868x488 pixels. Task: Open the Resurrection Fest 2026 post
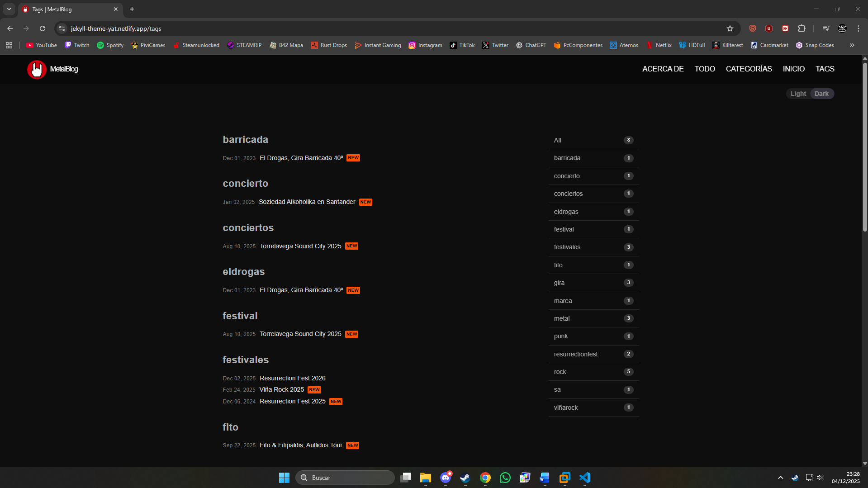[292, 378]
